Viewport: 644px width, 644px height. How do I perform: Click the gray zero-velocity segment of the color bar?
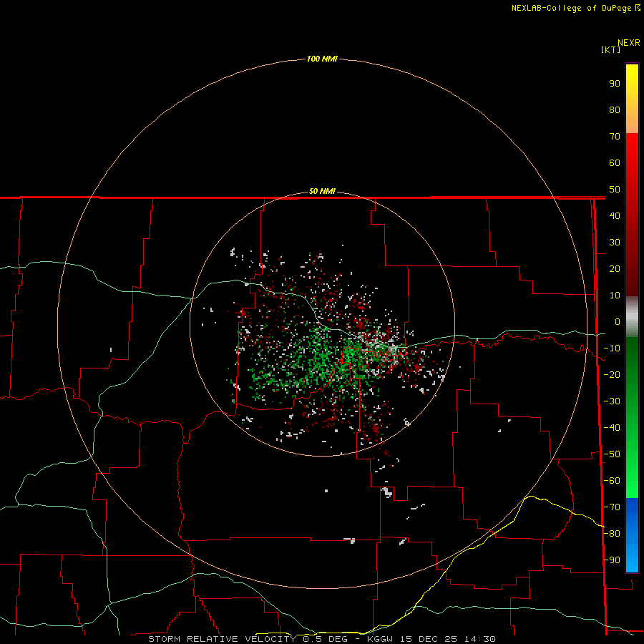[632, 317]
